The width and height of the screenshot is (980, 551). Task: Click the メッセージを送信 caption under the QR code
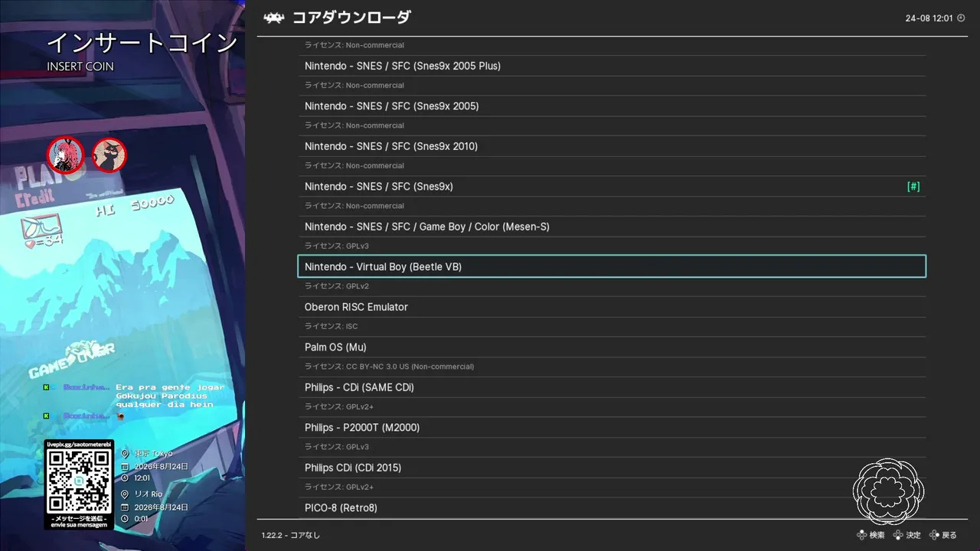(x=79, y=518)
